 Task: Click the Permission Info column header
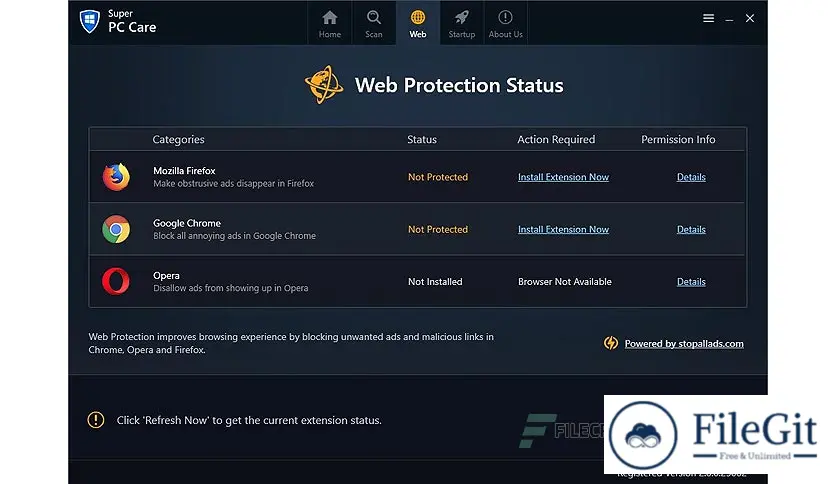[678, 140]
